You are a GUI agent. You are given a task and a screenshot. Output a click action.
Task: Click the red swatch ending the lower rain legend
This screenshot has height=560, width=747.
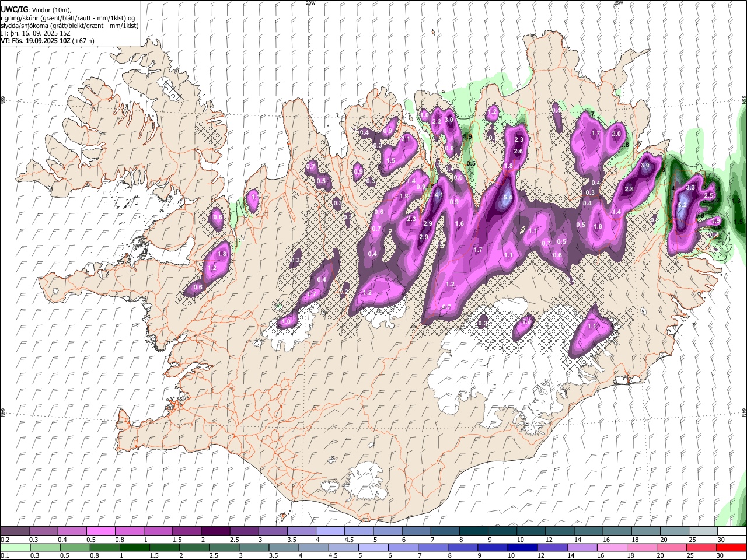731,547
